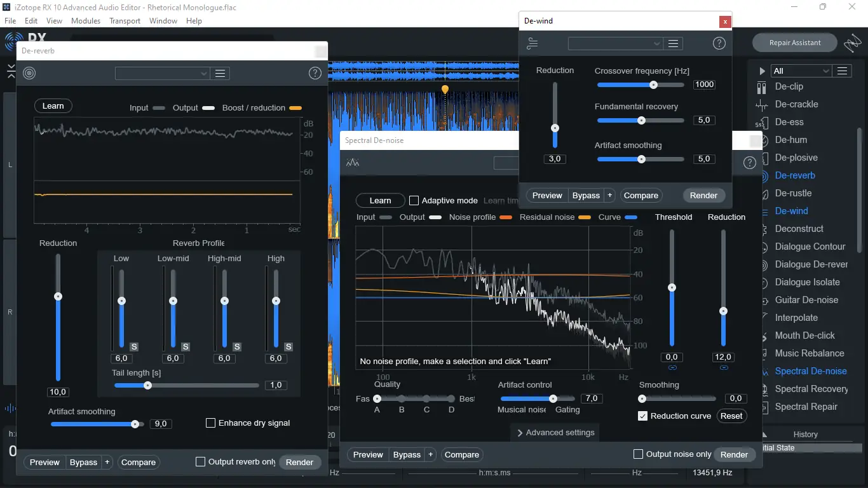This screenshot has width=868, height=488.
Task: Solo the Low-mid reverb band
Action: click(186, 346)
